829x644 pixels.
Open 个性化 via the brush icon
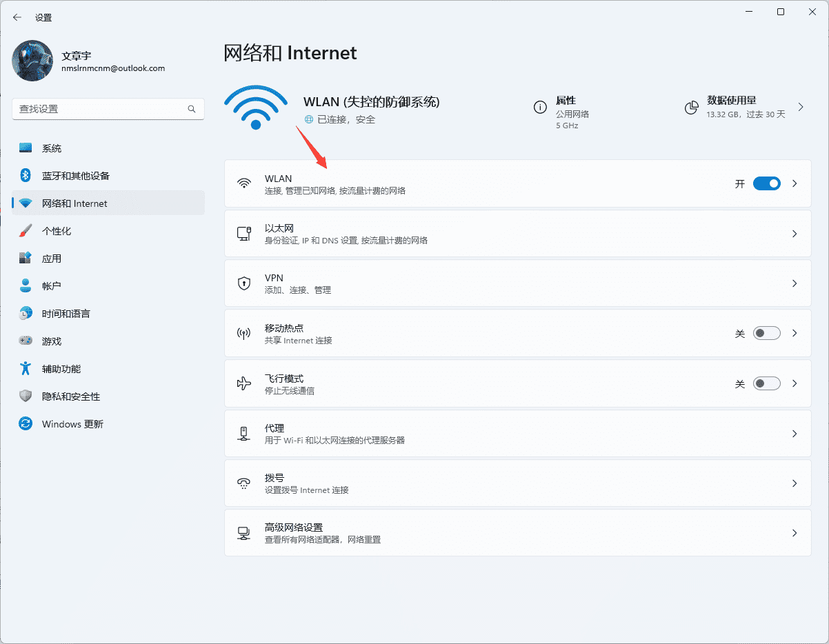[25, 230]
